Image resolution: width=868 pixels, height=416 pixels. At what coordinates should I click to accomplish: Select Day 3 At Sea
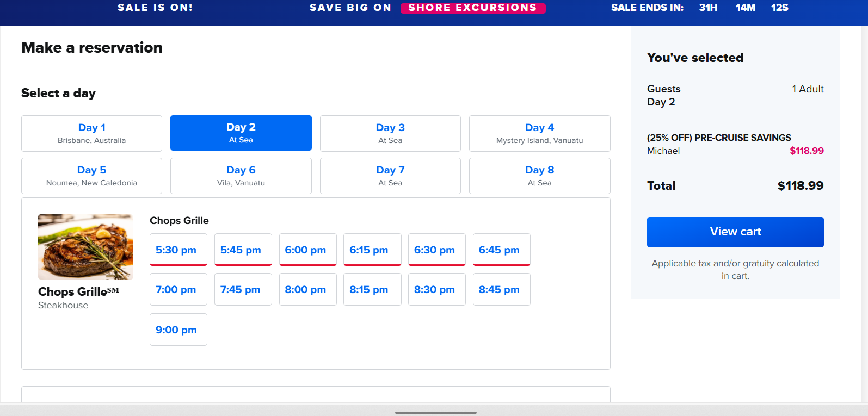(390, 133)
